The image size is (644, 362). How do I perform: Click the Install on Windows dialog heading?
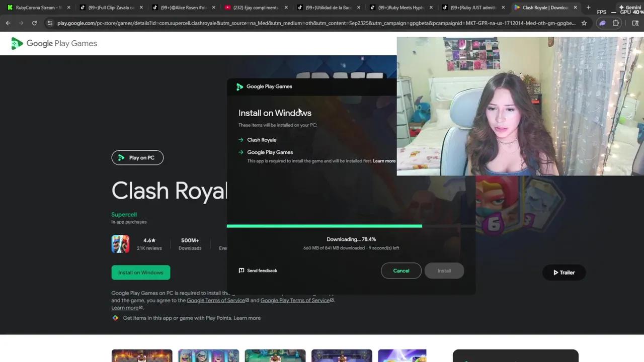tap(275, 113)
